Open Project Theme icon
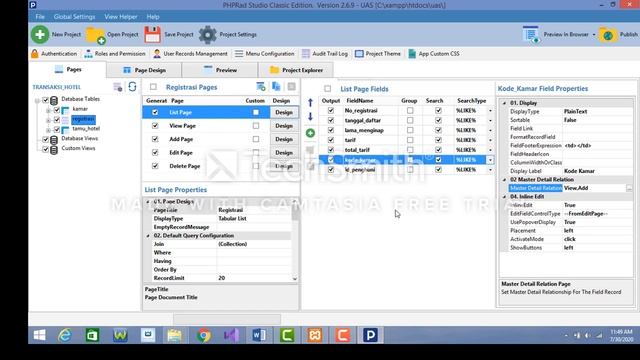The width and height of the screenshot is (640, 360). click(359, 53)
